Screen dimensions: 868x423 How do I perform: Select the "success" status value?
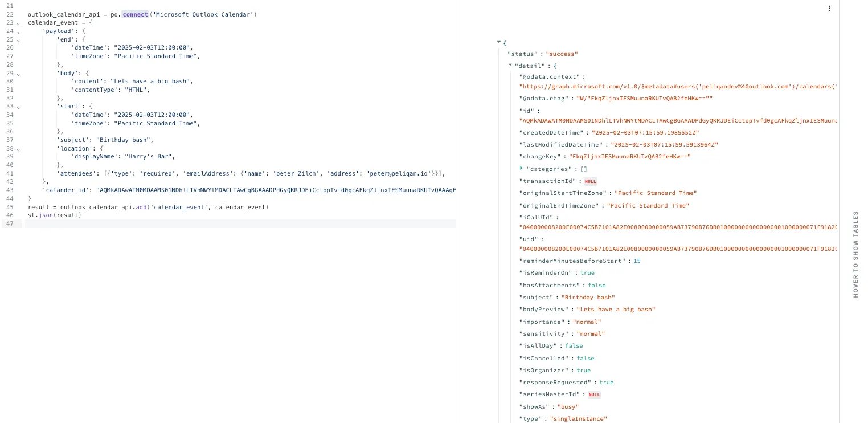point(562,54)
